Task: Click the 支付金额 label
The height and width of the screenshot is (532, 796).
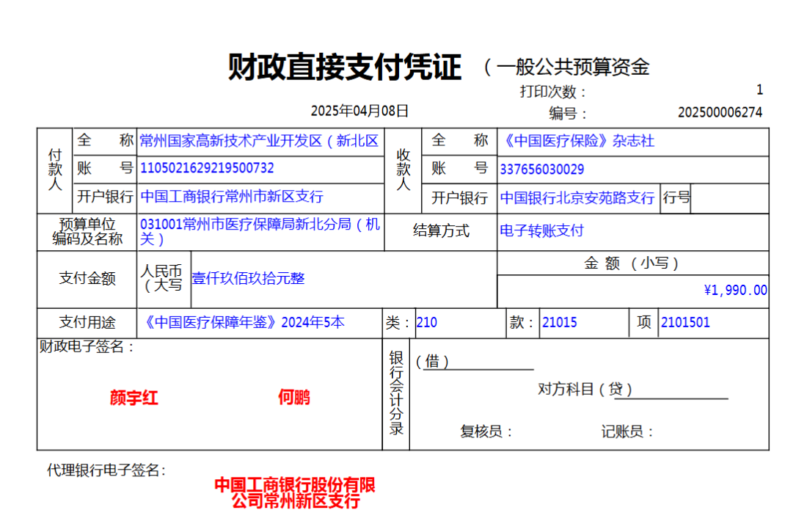Action: (x=87, y=278)
